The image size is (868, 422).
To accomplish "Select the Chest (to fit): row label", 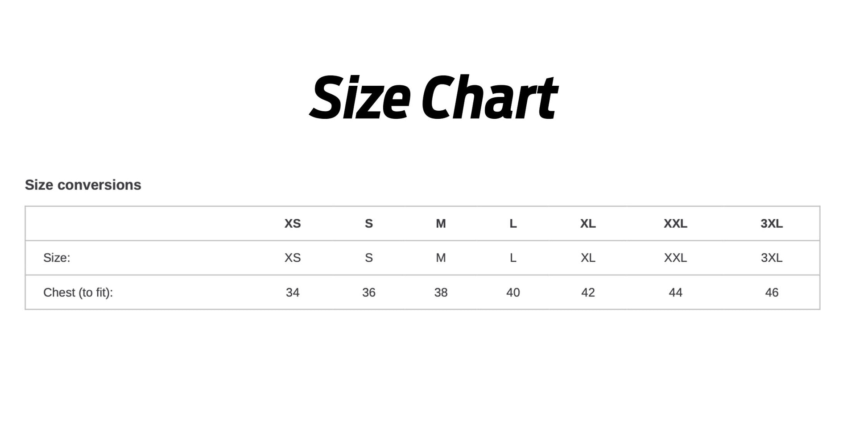I will [78, 292].
